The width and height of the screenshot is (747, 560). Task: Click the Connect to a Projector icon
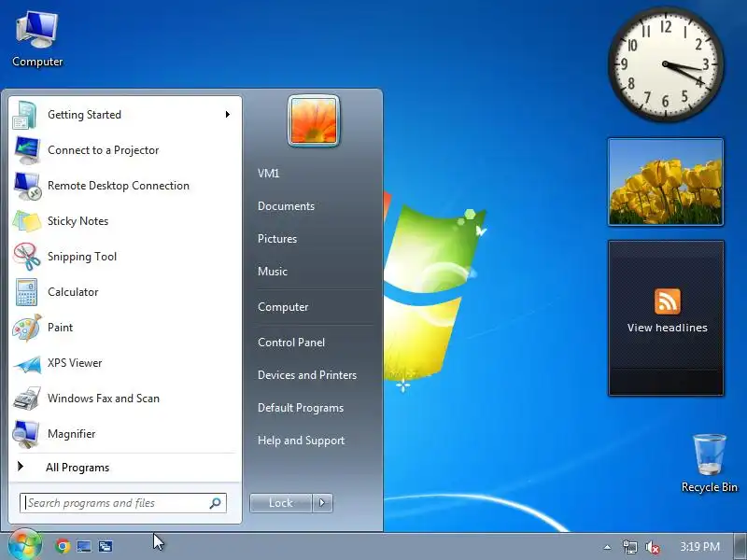click(27, 150)
